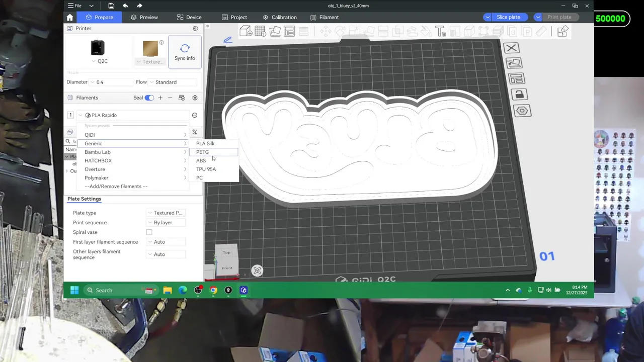Select the Text shape tool in toolbar
This screenshot has height=362, width=644.
pyautogui.click(x=441, y=32)
